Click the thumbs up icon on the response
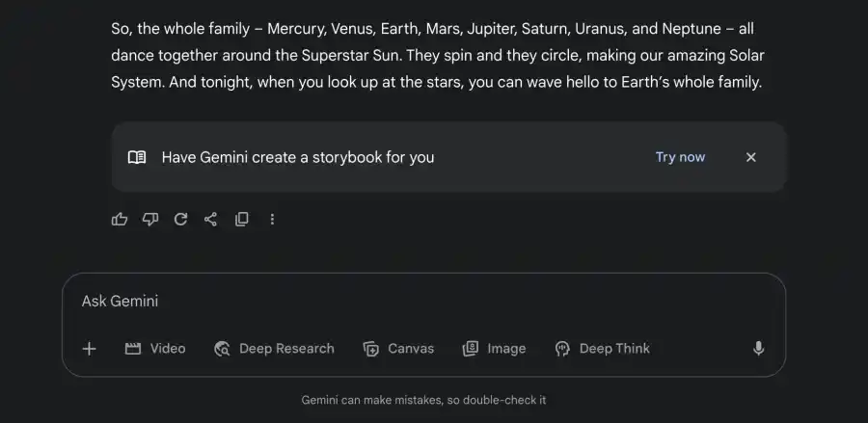This screenshot has width=868, height=423. click(120, 220)
